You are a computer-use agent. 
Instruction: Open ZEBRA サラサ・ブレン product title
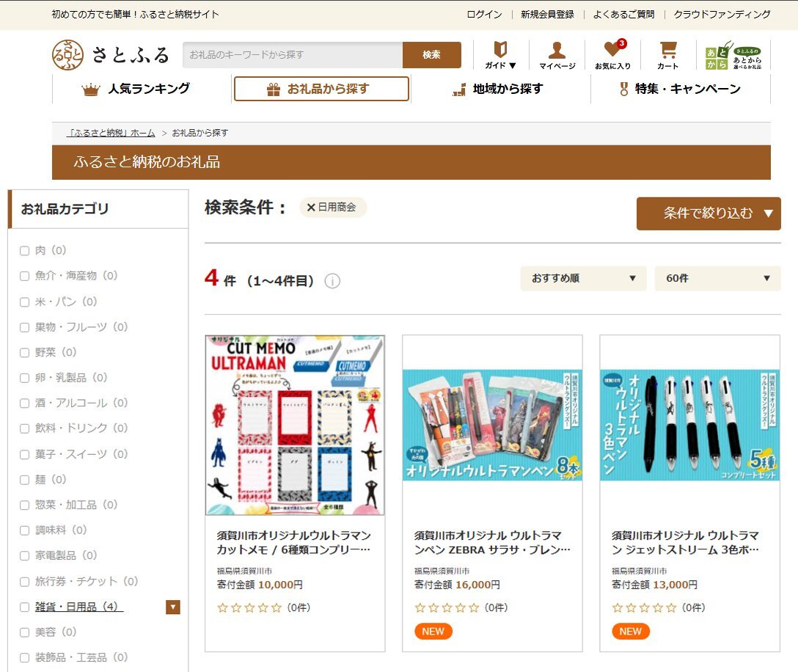(x=492, y=543)
